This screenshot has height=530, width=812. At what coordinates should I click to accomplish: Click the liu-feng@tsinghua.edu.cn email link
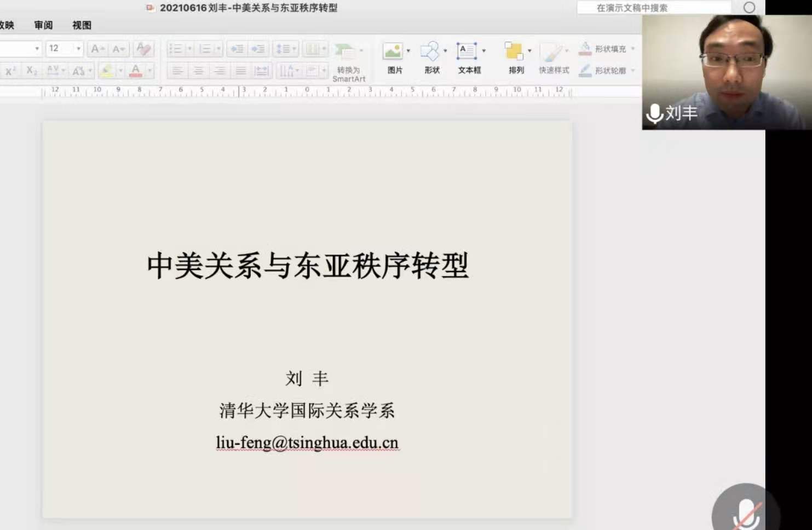click(307, 442)
